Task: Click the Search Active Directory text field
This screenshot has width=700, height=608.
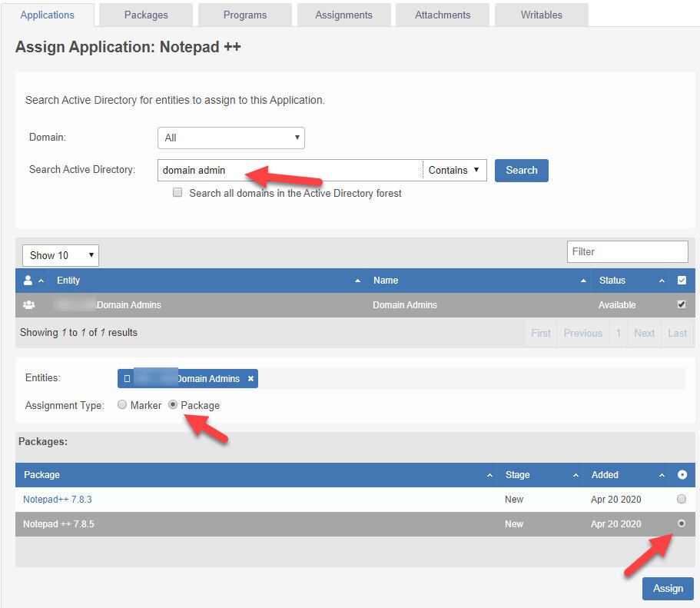Action: [290, 170]
